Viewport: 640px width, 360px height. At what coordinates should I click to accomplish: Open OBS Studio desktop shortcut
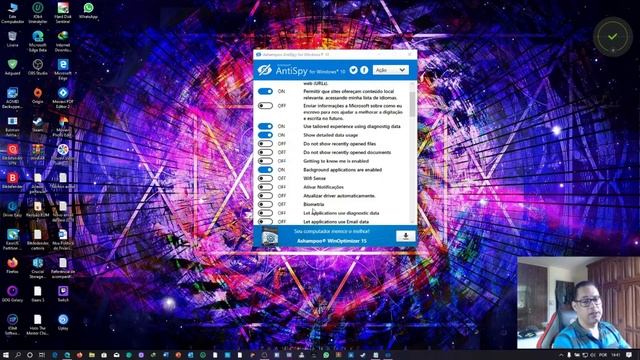[38, 67]
